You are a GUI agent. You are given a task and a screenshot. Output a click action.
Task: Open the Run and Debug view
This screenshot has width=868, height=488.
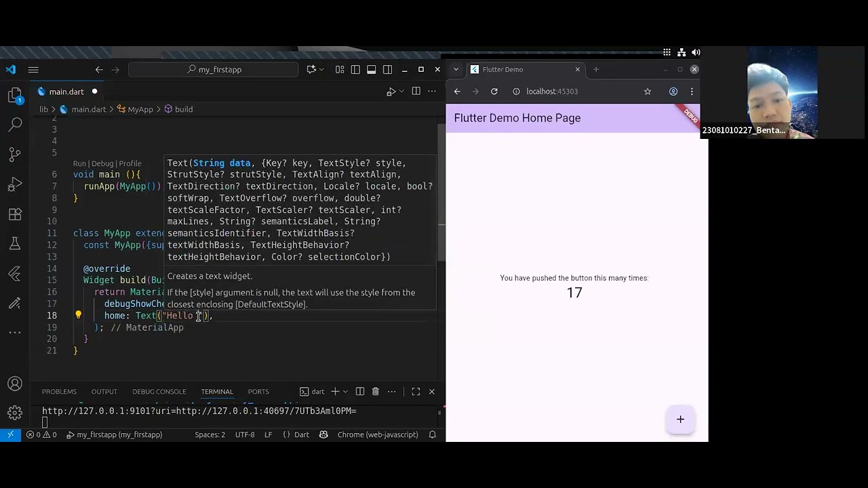click(15, 184)
